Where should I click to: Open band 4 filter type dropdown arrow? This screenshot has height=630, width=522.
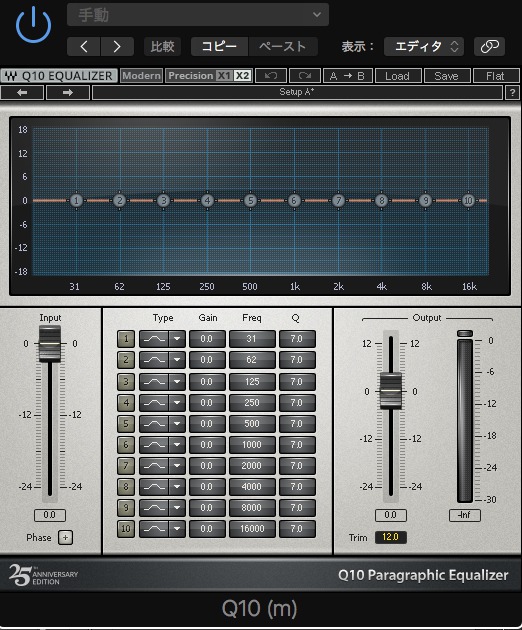[x=177, y=402]
